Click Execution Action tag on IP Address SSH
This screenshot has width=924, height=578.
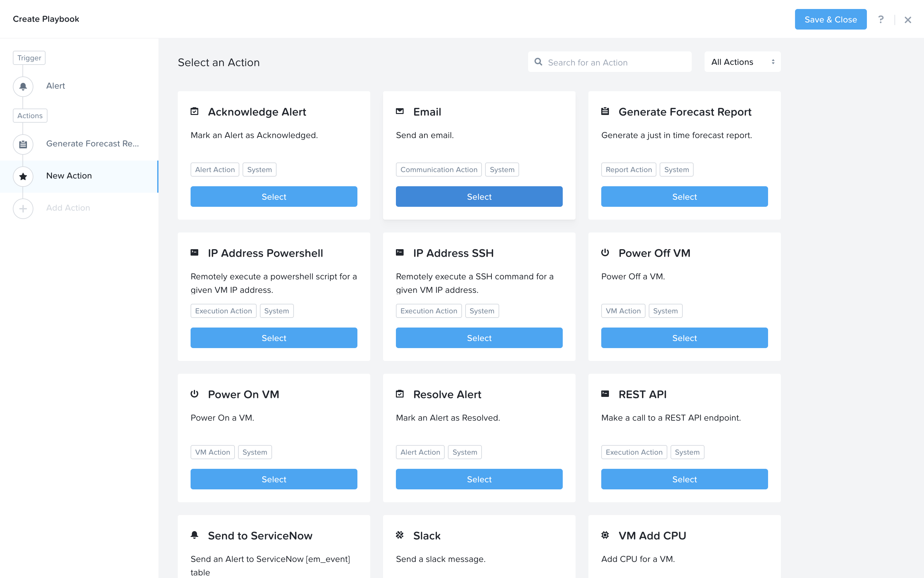pos(429,311)
